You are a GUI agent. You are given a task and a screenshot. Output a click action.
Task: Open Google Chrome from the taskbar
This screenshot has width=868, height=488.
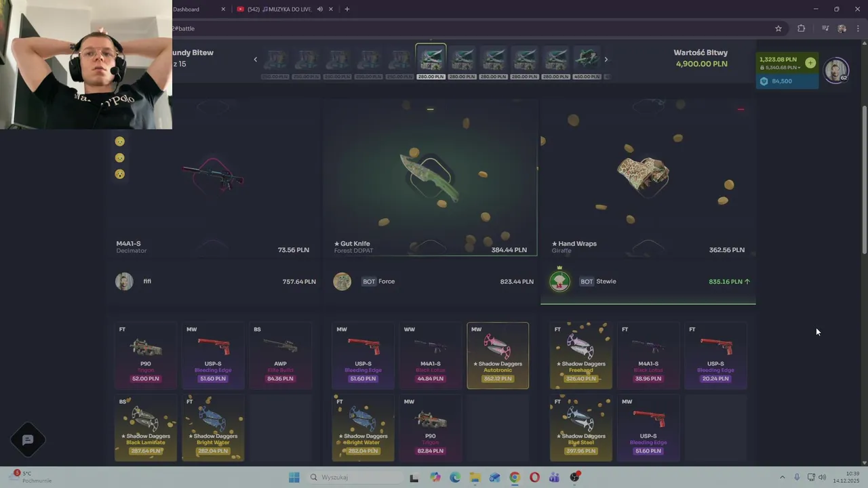515,477
